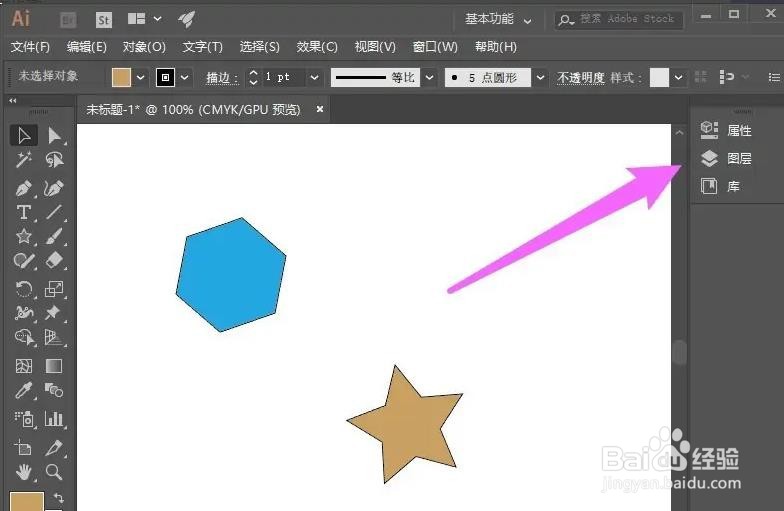Image resolution: width=784 pixels, height=511 pixels.
Task: Select the Pen tool
Action: pos(24,188)
